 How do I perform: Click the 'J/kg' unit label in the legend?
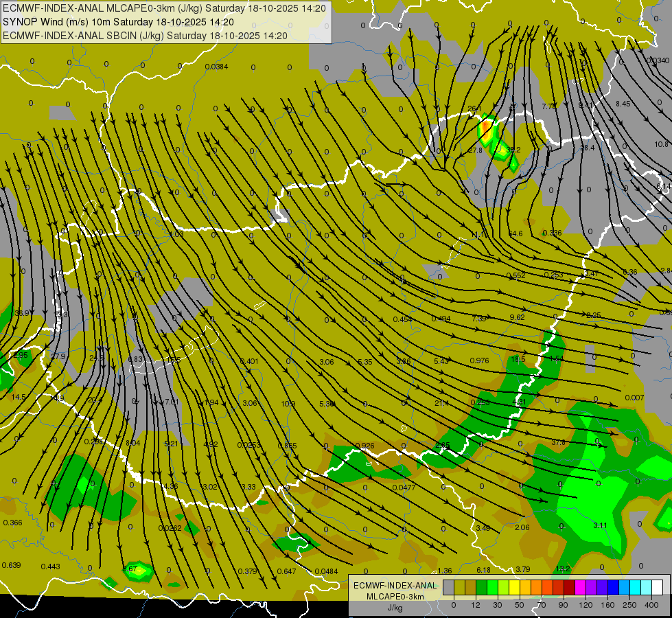coord(395,608)
